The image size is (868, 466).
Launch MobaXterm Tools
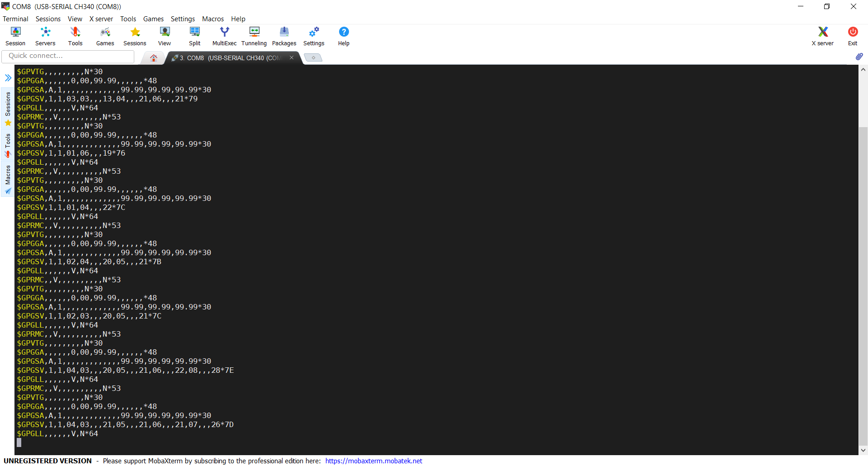pos(75,36)
